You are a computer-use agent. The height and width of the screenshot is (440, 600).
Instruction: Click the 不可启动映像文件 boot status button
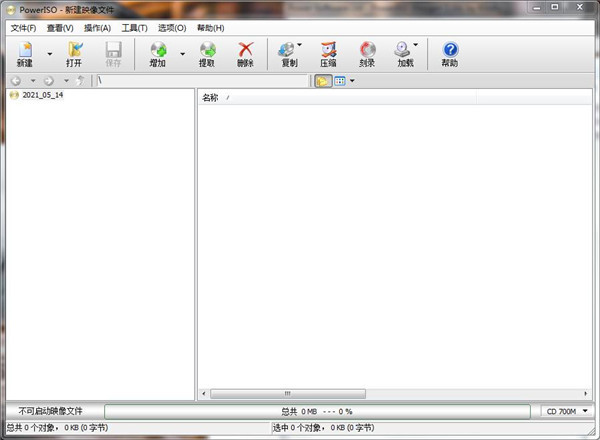click(x=51, y=411)
